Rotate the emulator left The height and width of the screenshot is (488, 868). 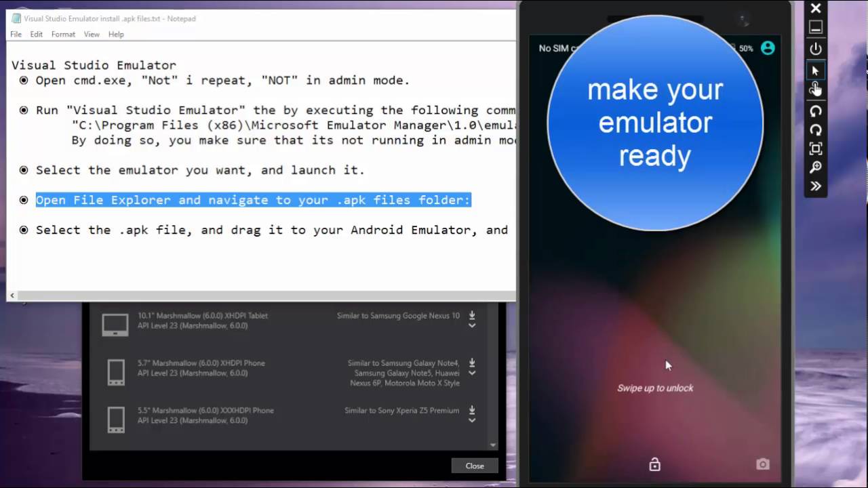tap(816, 111)
